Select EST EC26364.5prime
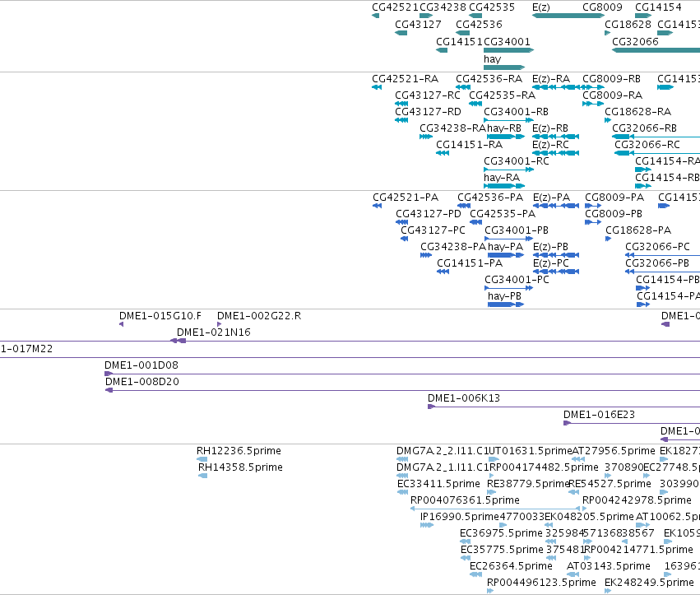The image size is (700, 595). (511, 566)
